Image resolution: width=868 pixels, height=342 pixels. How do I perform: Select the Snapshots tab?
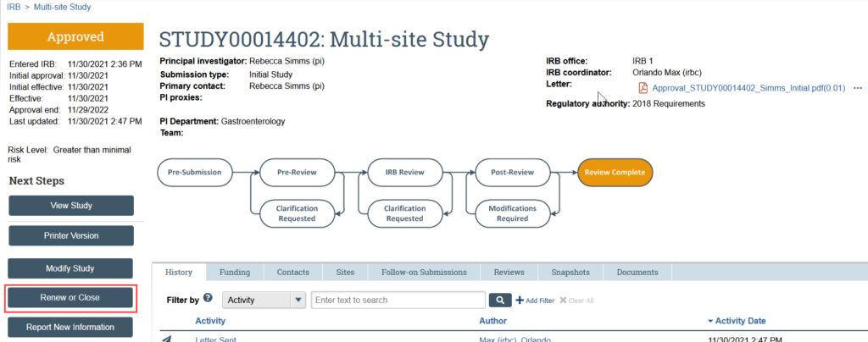click(570, 273)
